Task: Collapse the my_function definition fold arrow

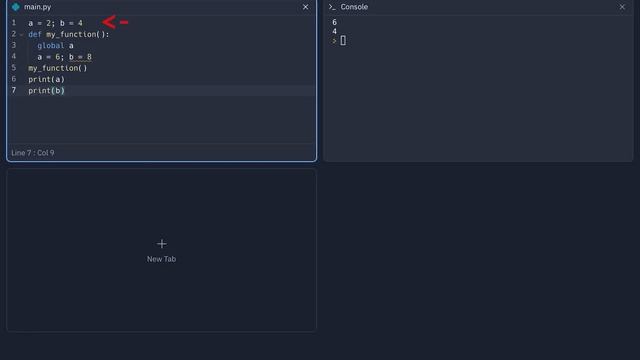Action: pos(21,35)
